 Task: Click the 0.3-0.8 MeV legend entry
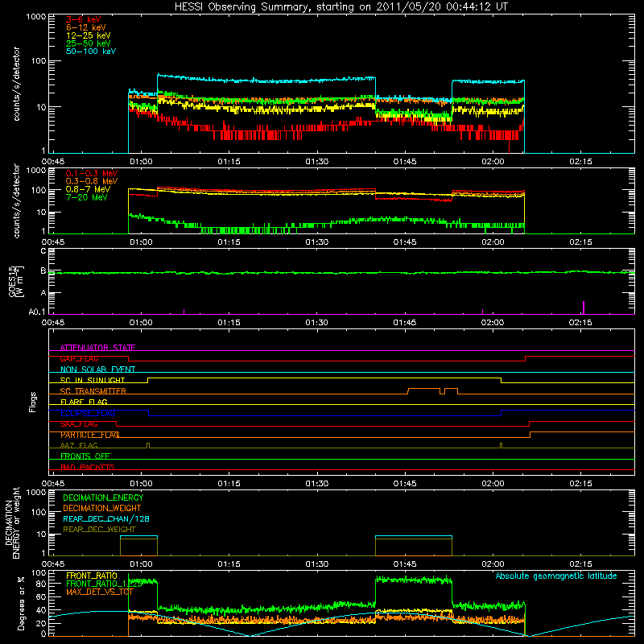click(x=92, y=181)
